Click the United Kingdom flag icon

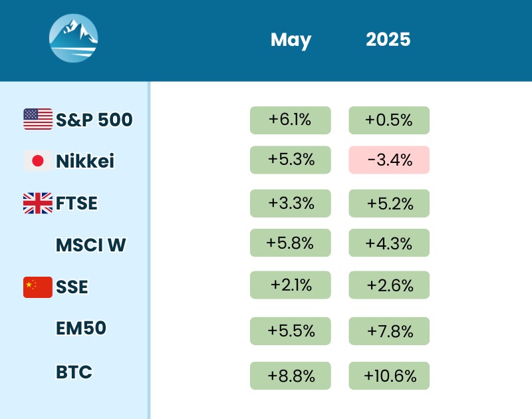38,203
